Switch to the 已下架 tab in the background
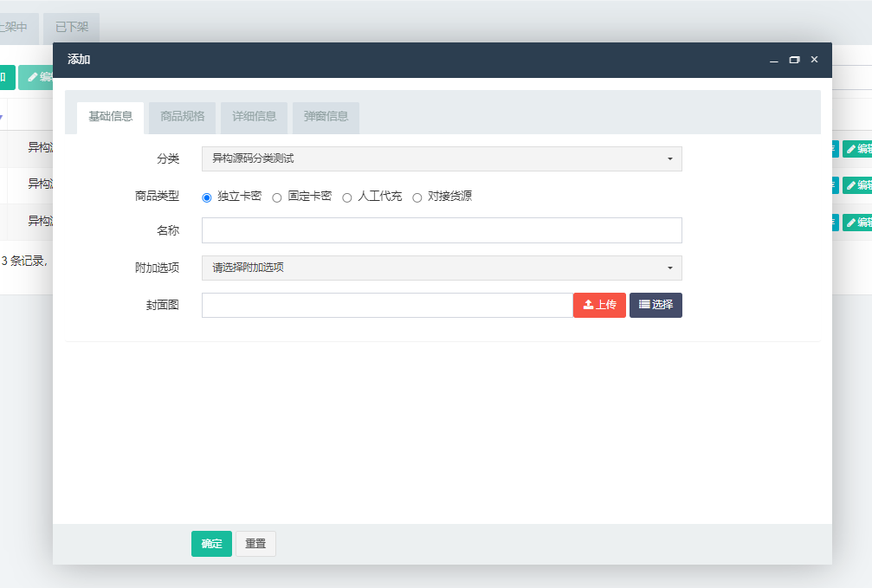This screenshot has height=588, width=872. pyautogui.click(x=71, y=27)
